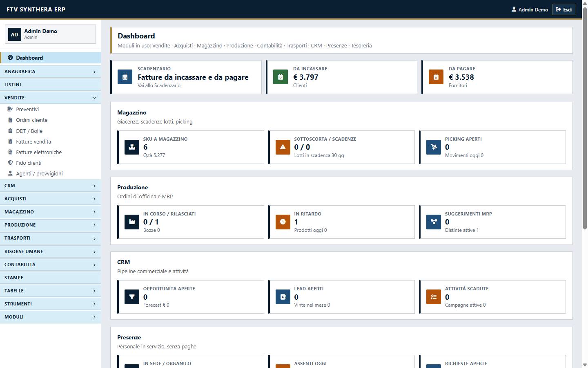Go to DDT / Bolle
Screen dimensions: 588x368
coord(50,131)
